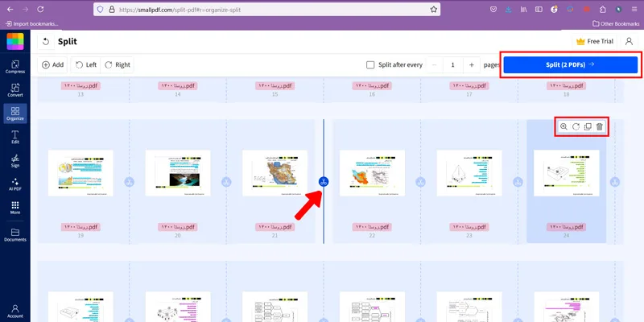
Task: Go back with browser back arrow
Action: 10,9
